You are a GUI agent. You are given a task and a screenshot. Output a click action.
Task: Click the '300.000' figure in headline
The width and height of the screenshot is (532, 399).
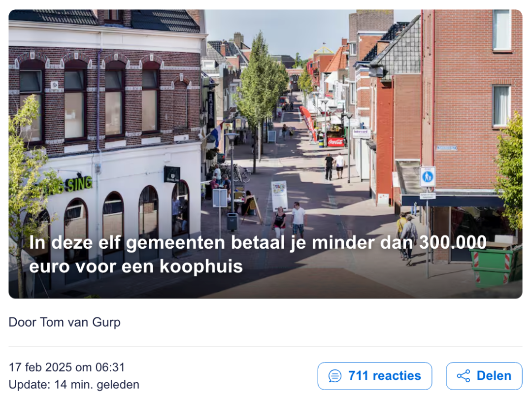pos(453,242)
